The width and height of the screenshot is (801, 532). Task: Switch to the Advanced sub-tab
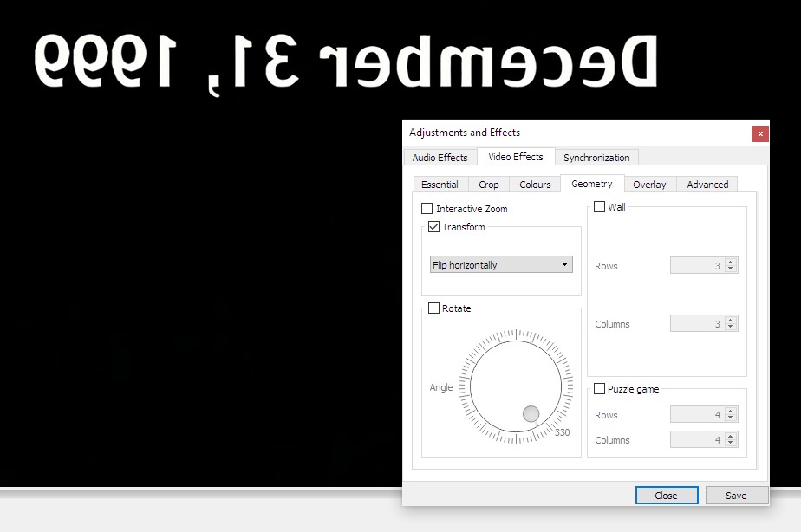click(707, 185)
